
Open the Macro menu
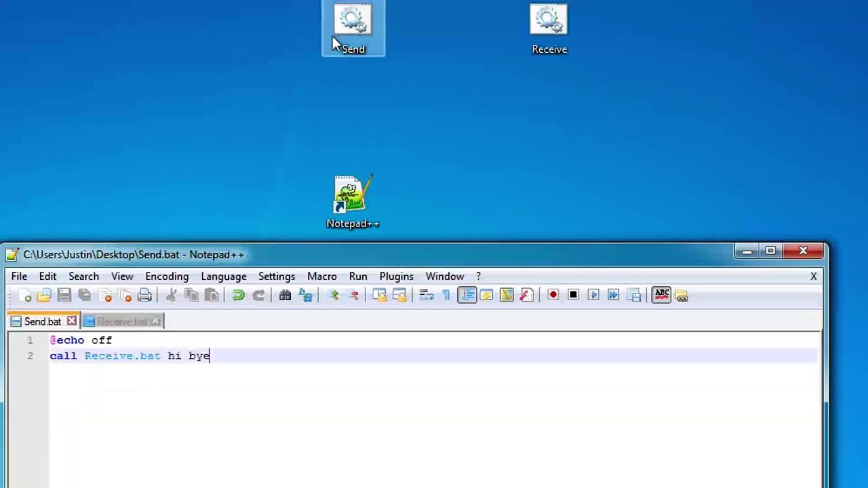(322, 277)
